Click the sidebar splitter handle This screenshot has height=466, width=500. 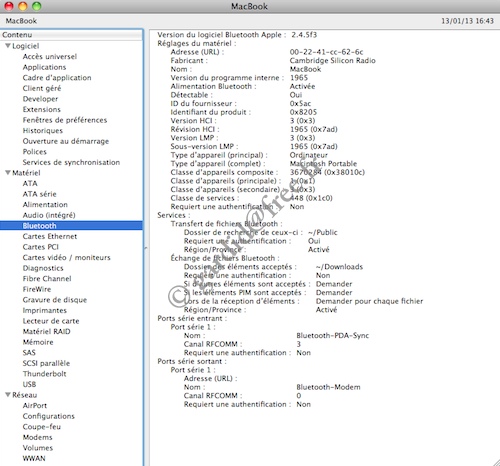[x=146, y=248]
